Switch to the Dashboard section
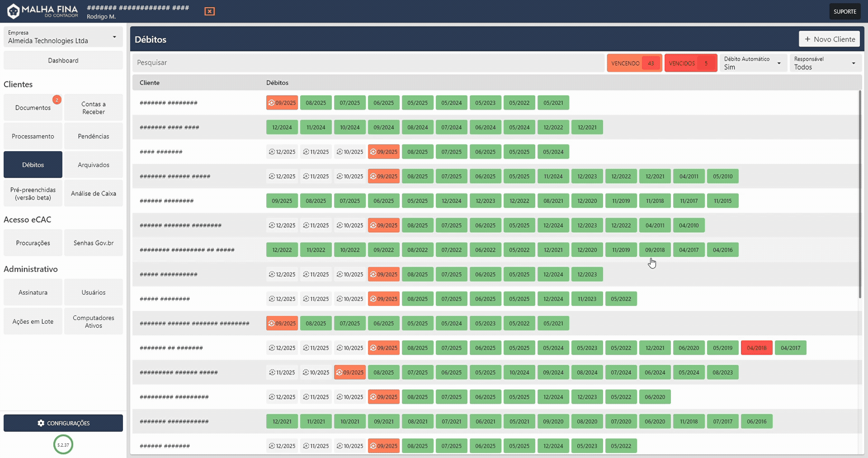The image size is (868, 458). [63, 60]
